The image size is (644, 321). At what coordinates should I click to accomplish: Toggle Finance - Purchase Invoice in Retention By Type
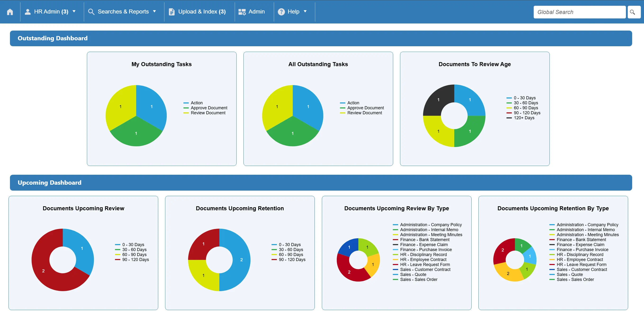tap(578, 250)
